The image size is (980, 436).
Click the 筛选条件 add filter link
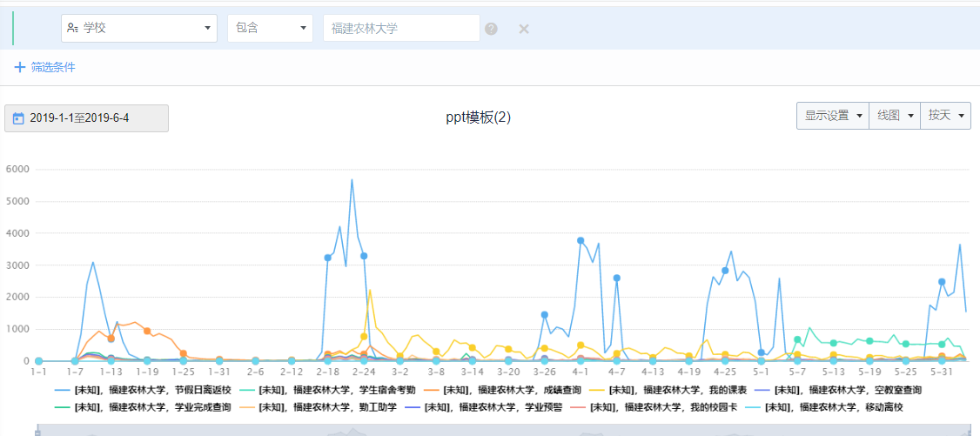coord(53,67)
